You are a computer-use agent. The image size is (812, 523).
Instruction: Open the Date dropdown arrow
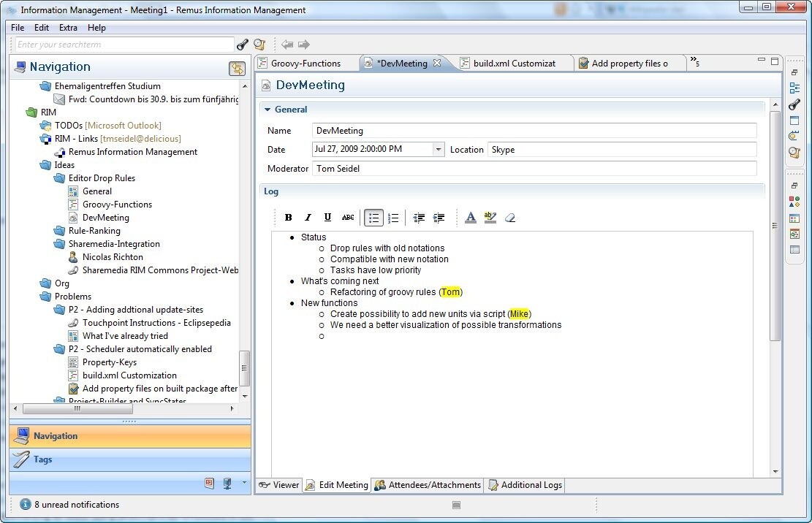click(x=438, y=149)
